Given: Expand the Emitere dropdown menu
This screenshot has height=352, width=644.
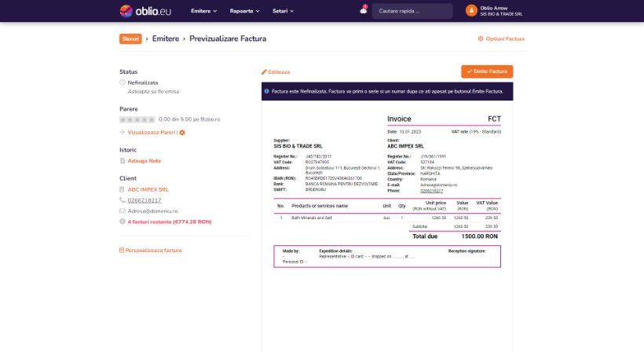Looking at the screenshot, I should [205, 11].
